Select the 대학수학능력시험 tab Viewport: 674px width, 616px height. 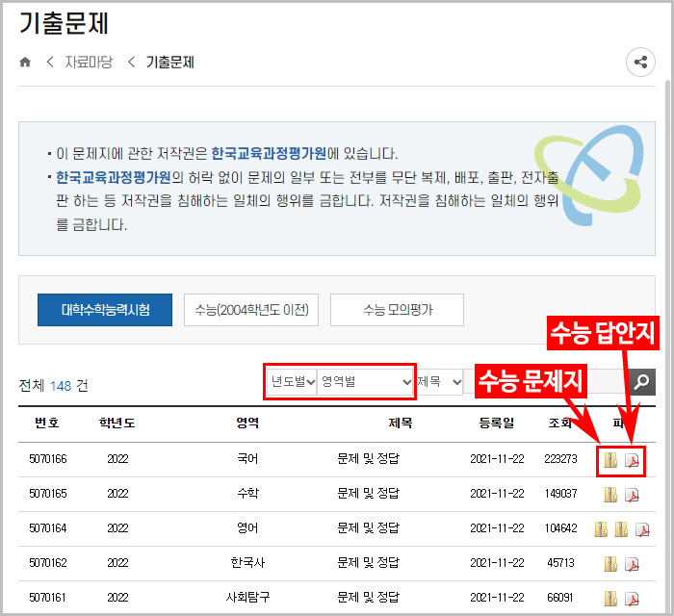pos(105,310)
